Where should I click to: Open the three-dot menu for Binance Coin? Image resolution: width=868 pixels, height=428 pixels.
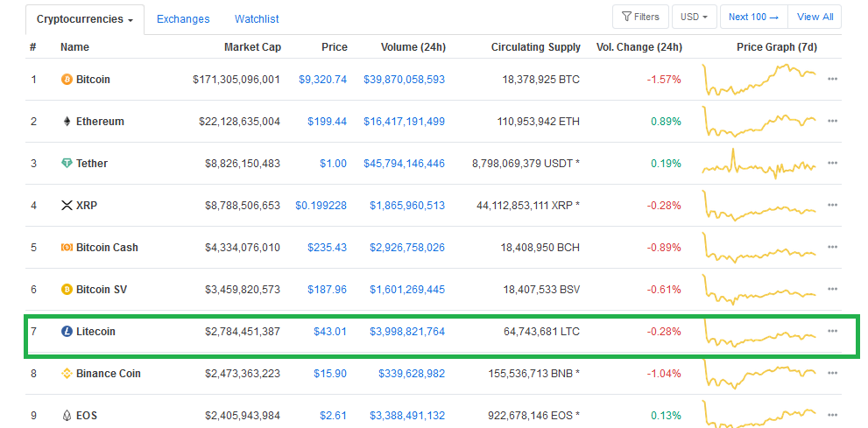coord(832,373)
